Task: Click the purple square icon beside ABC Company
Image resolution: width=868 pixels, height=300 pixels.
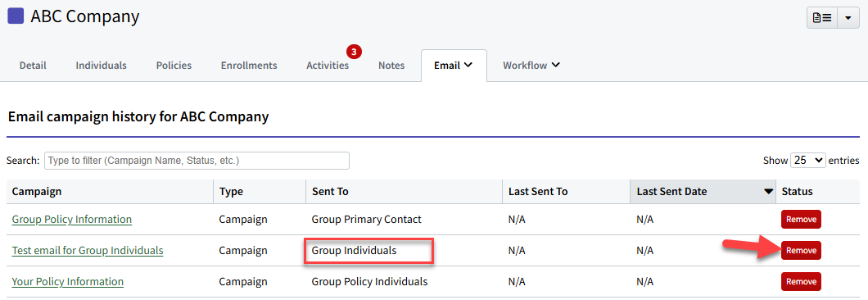Action: pos(16,16)
